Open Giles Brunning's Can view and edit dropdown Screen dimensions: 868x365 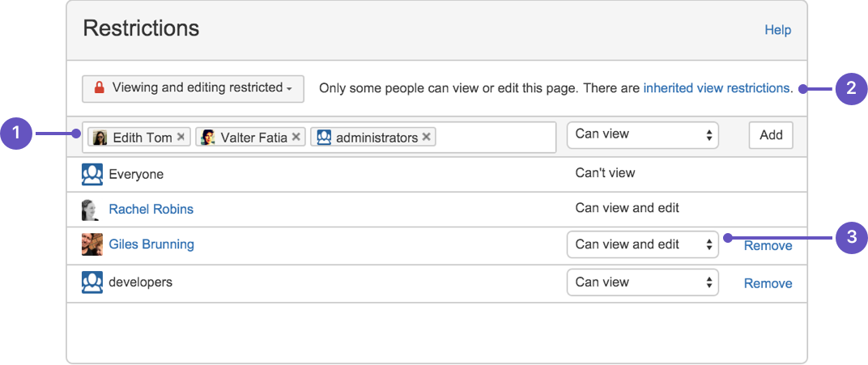pos(643,244)
